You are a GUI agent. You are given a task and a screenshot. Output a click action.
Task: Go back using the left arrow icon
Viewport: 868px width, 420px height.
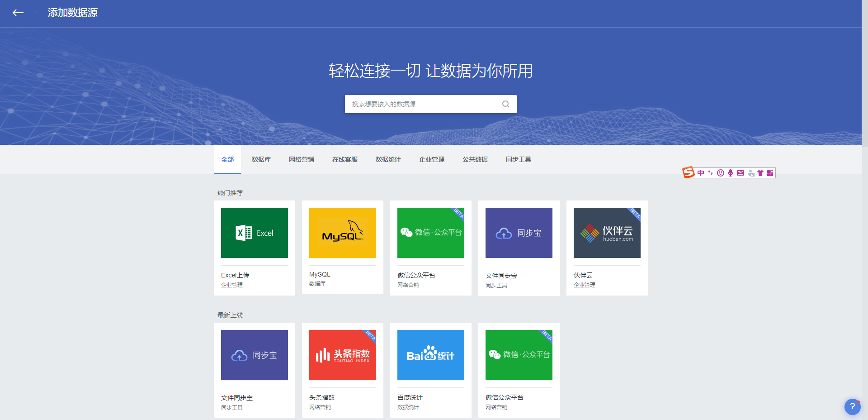click(18, 13)
